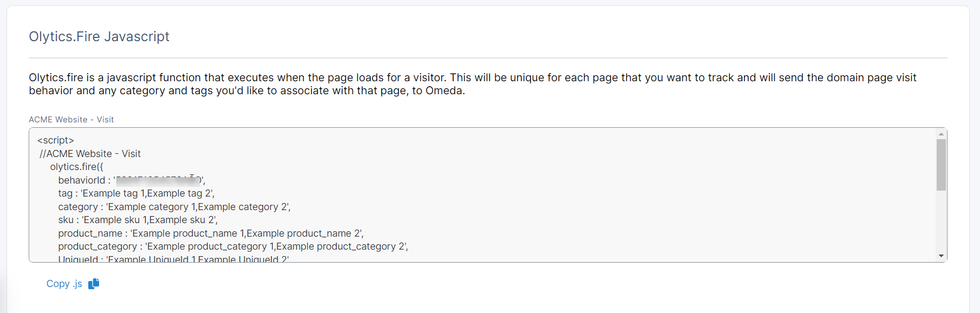
Task: Place cursor in the tag line of code
Action: (136, 193)
